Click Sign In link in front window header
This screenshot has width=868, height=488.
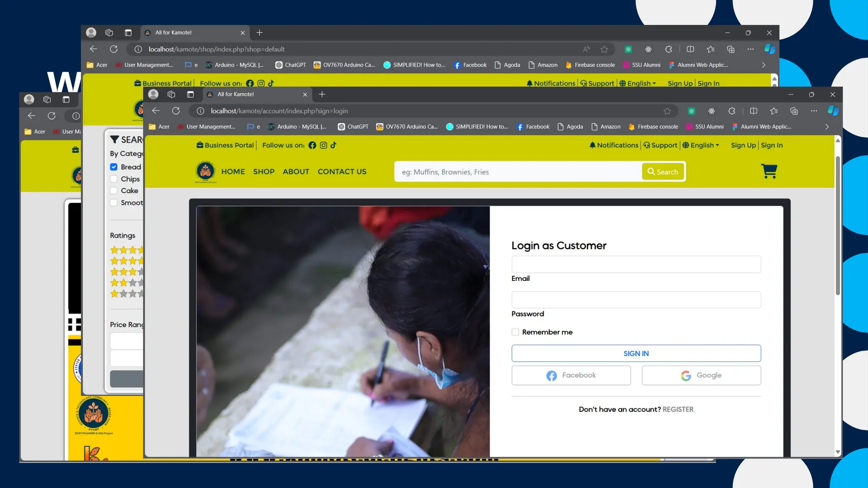tap(772, 145)
